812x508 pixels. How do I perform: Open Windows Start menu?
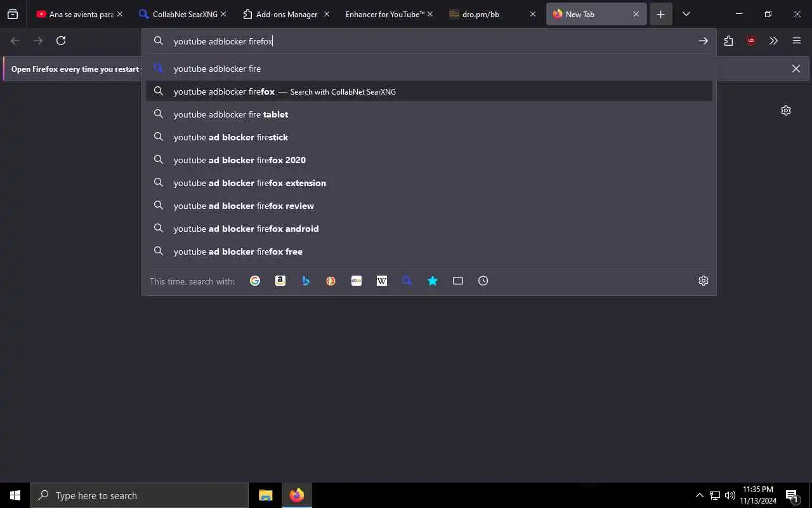pyautogui.click(x=15, y=495)
